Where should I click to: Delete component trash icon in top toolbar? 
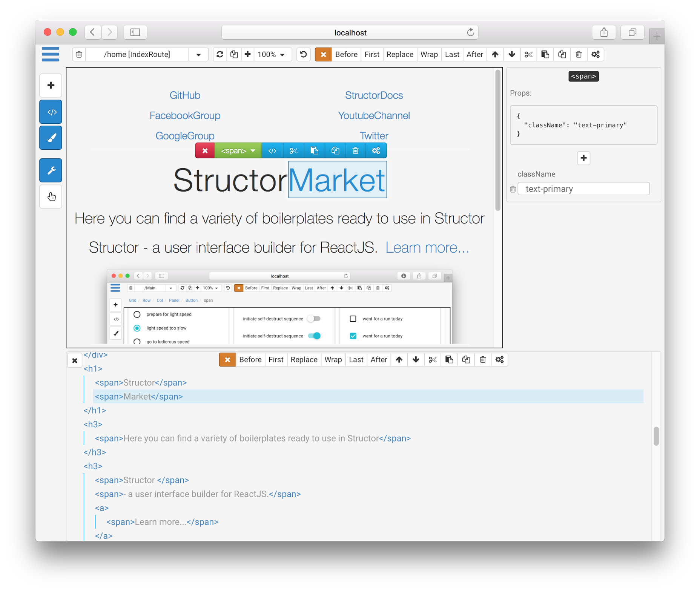(x=579, y=54)
